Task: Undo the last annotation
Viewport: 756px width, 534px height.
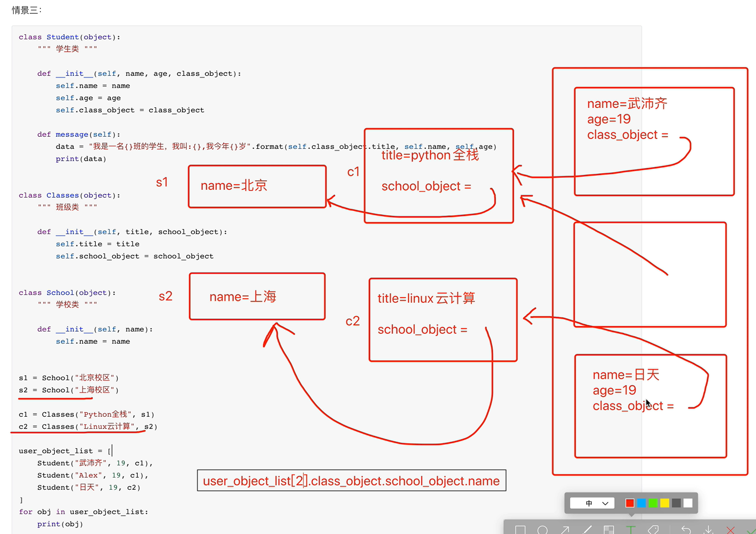Action: click(686, 530)
